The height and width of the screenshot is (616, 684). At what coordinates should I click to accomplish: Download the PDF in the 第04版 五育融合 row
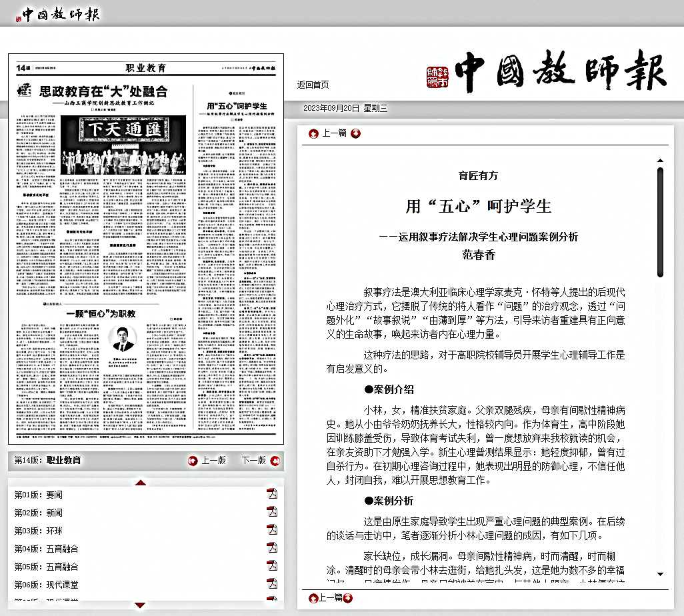pyautogui.click(x=272, y=547)
